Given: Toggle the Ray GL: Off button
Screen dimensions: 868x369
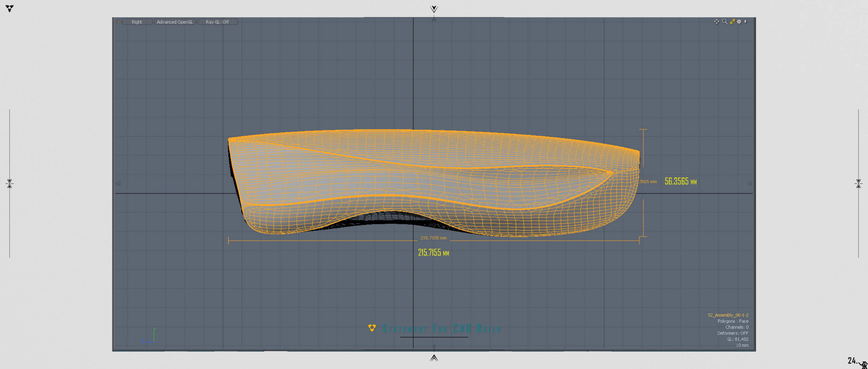Looking at the screenshot, I should [x=217, y=22].
